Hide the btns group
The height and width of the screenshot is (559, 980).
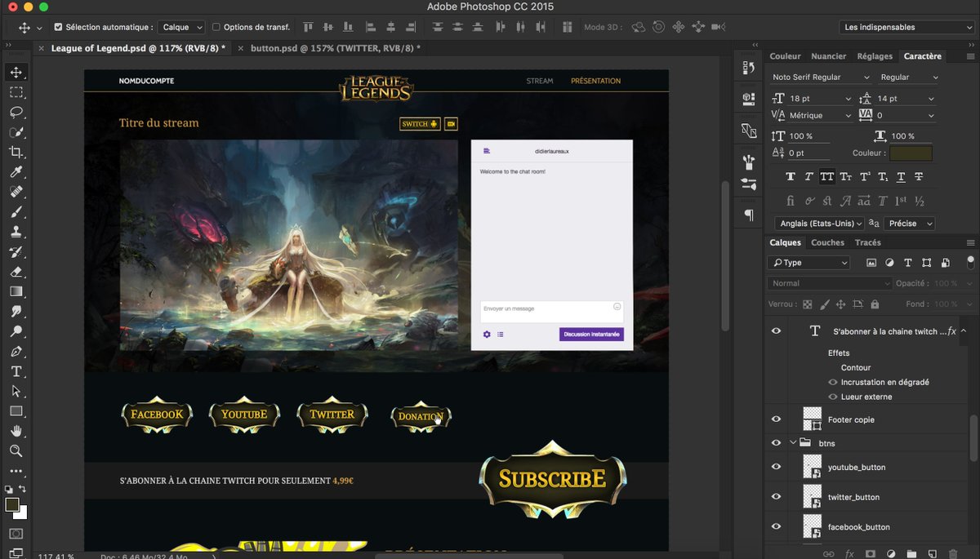(x=776, y=443)
